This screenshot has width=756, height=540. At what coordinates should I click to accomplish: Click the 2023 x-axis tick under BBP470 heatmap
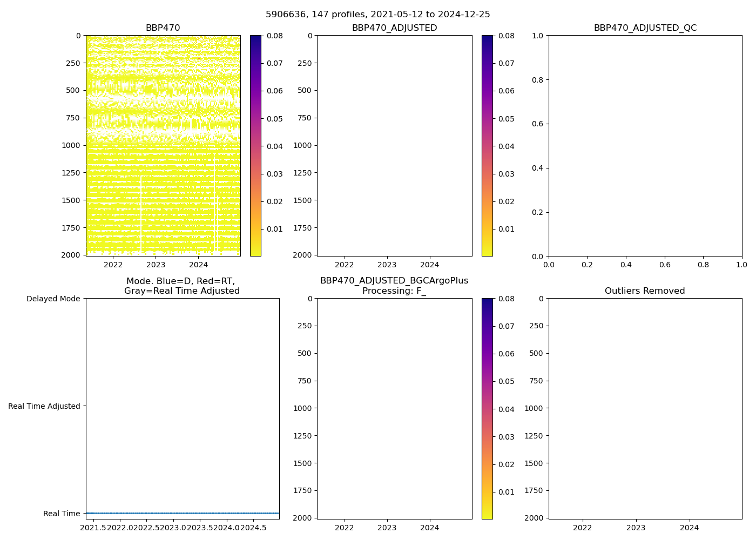point(156,265)
